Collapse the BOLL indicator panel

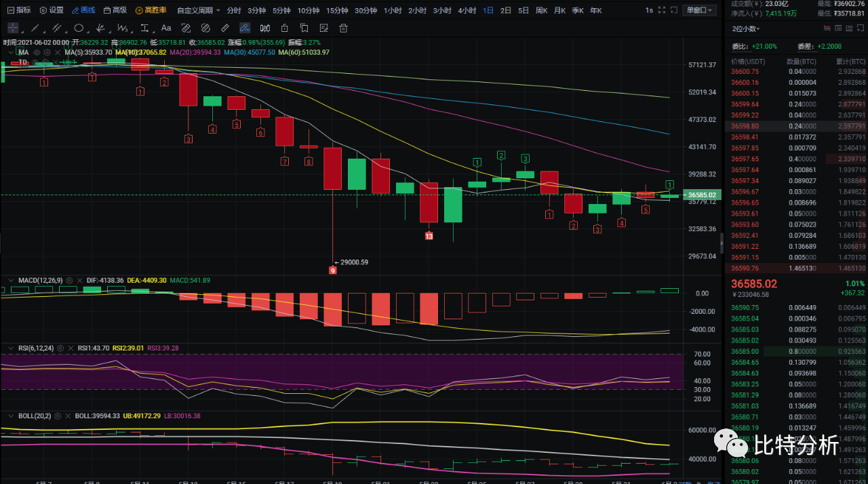tap(11, 416)
